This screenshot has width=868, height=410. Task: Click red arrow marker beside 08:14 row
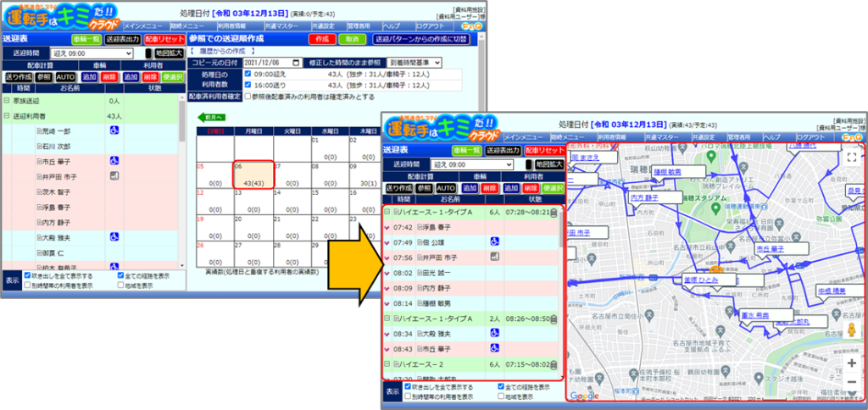pyautogui.click(x=387, y=304)
